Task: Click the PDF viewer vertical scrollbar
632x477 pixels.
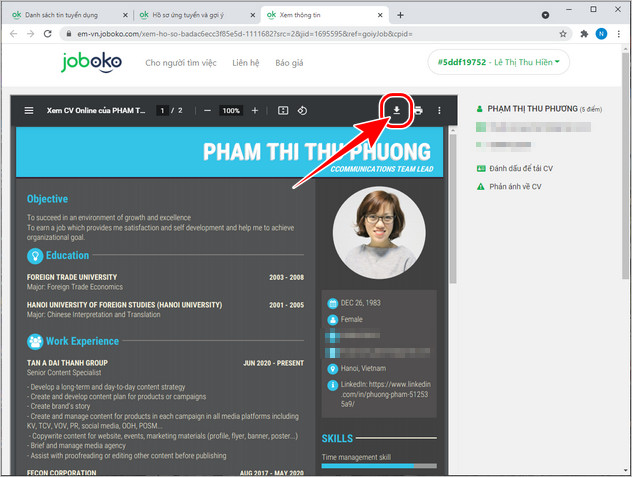Action: click(x=453, y=209)
